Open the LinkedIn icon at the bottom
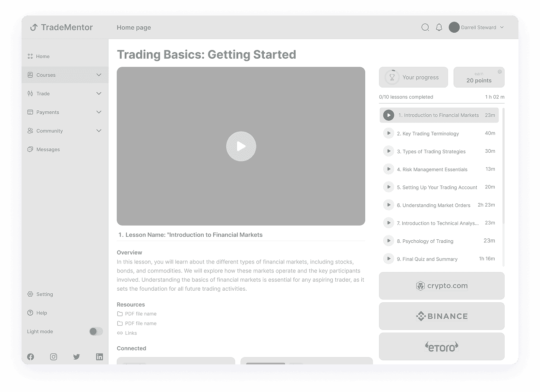The height and width of the screenshot is (392, 540). click(x=99, y=357)
